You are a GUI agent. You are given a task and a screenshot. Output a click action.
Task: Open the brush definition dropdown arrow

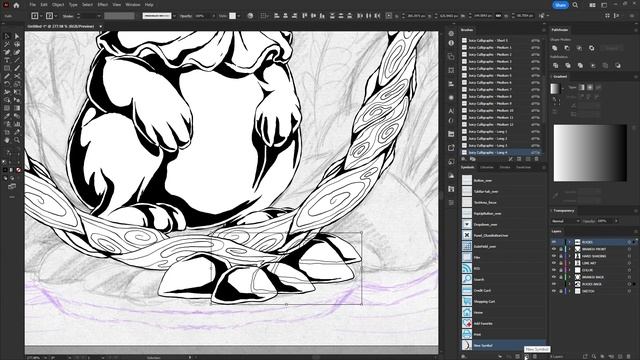[x=174, y=16]
